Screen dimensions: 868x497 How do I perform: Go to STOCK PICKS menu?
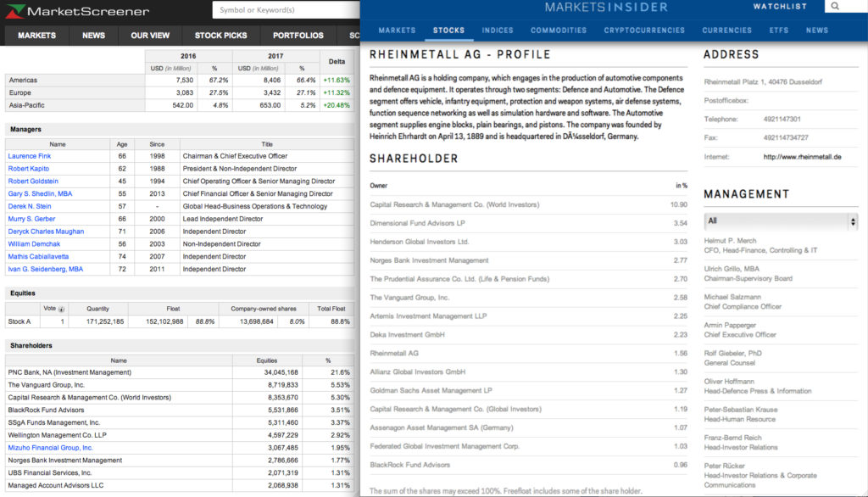[x=221, y=36]
